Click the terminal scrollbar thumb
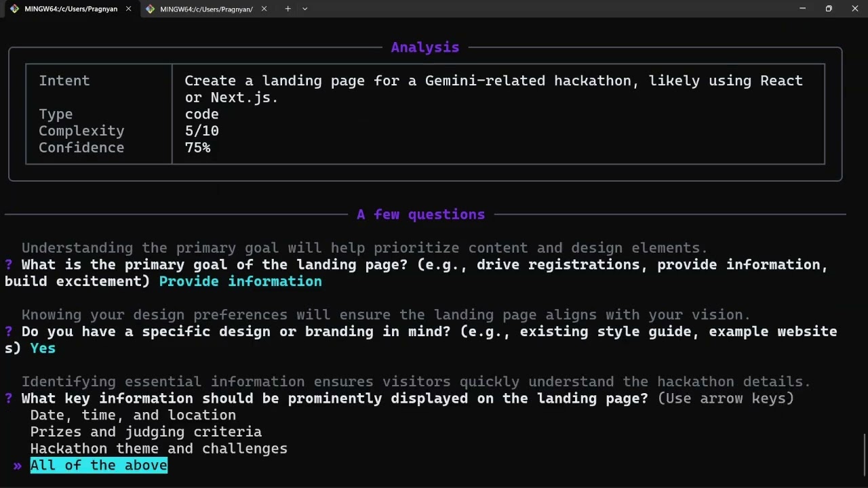The height and width of the screenshot is (488, 868). [x=865, y=455]
